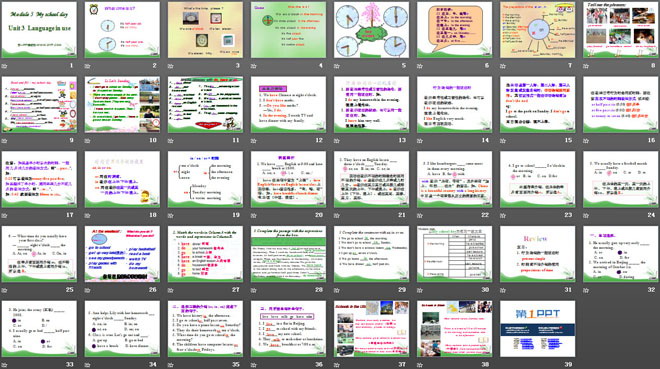Click the animation star icon under slide 17

pos(5,215)
